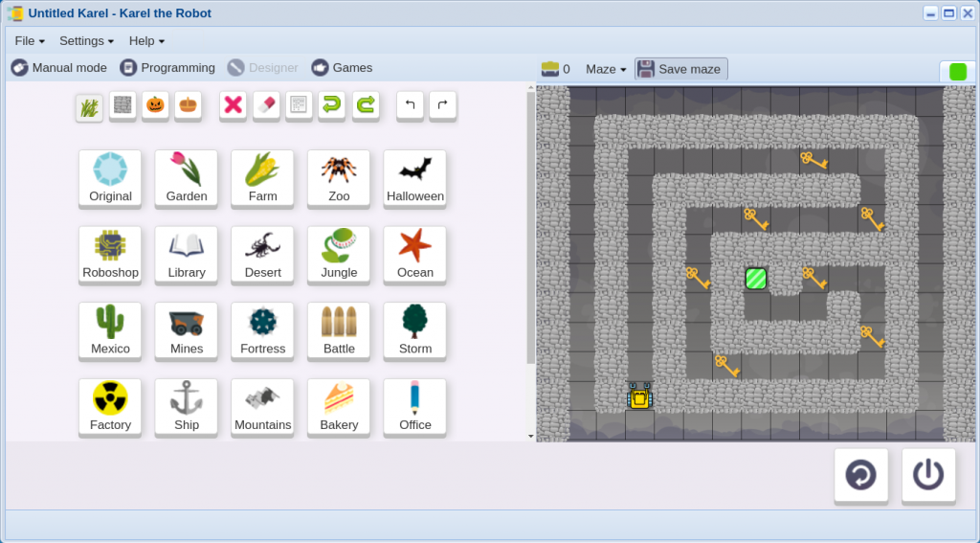Open the Help menu

pos(146,40)
